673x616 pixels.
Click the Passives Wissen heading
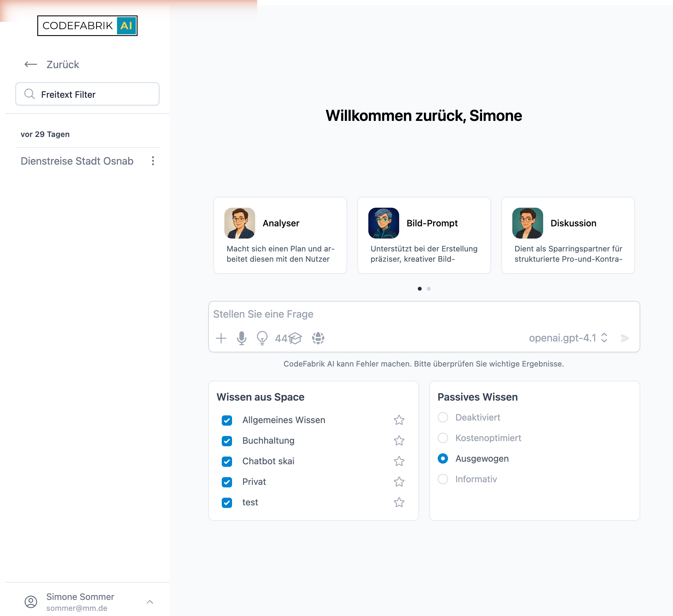click(x=477, y=397)
